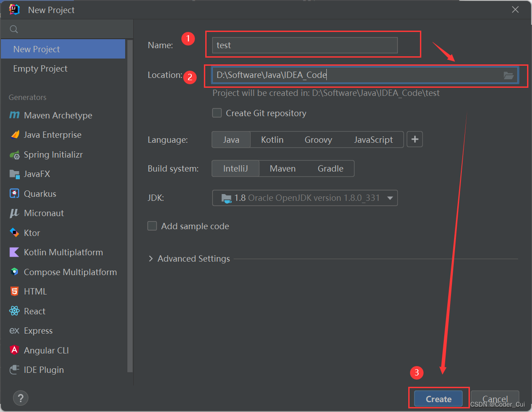Click the Maven Archetype generator icon
The image size is (532, 412).
[14, 115]
